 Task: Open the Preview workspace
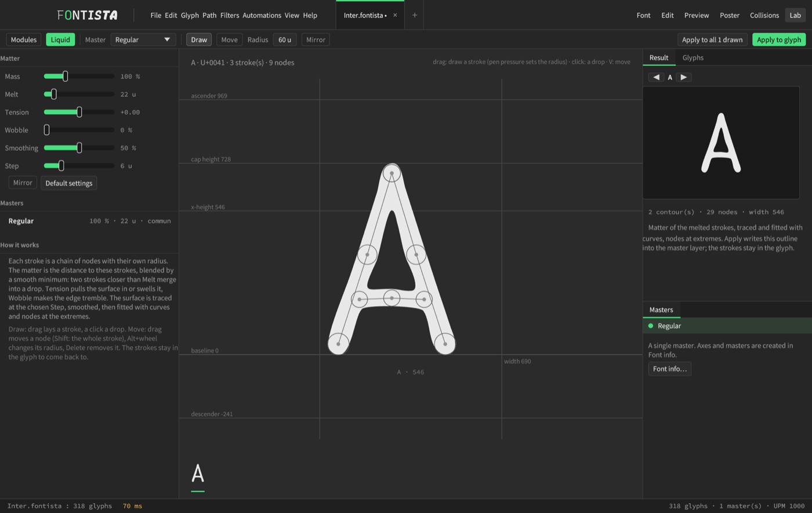(697, 15)
